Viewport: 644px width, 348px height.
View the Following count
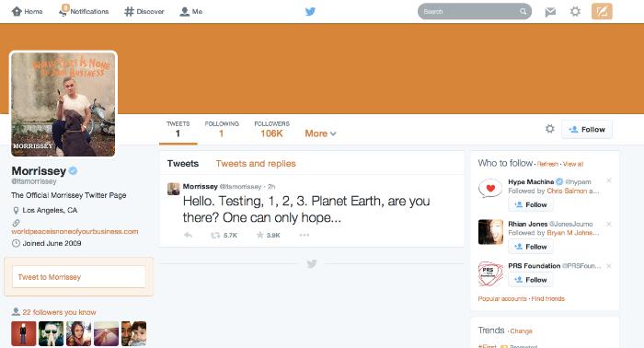[x=222, y=130]
